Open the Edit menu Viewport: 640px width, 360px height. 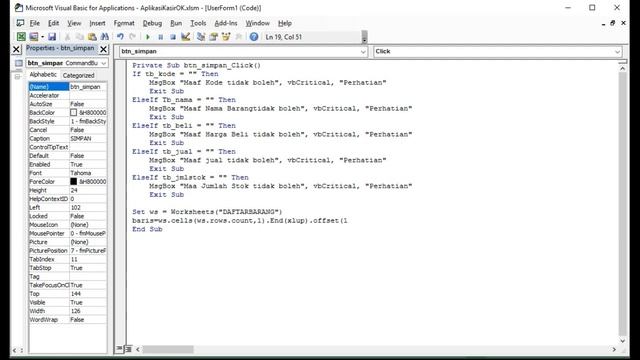coord(53,23)
